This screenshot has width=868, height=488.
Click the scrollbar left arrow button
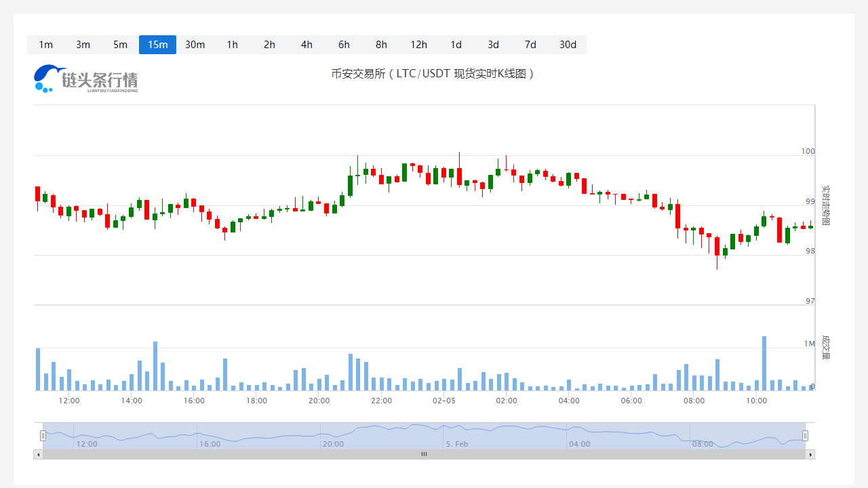point(38,455)
